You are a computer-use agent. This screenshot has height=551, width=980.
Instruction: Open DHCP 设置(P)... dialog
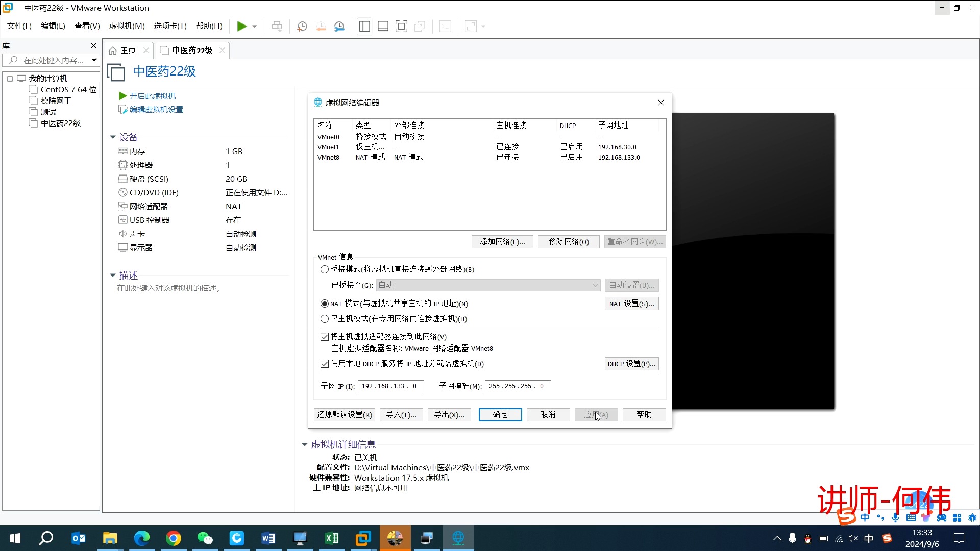631,364
